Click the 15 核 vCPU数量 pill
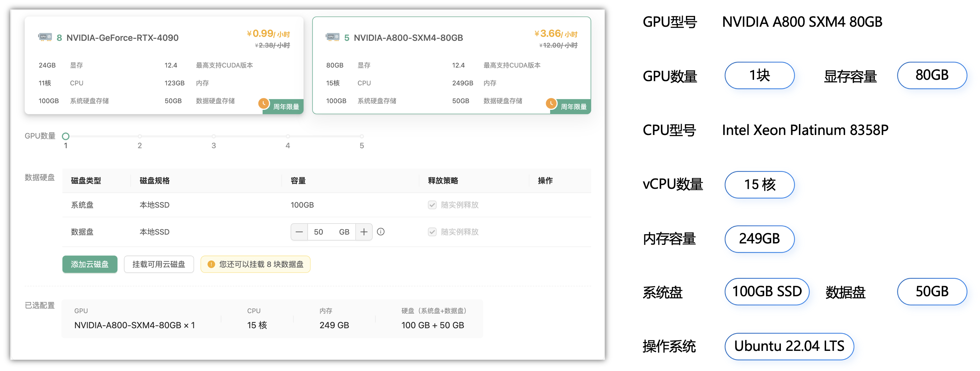This screenshot has height=371, width=980. coord(759,185)
